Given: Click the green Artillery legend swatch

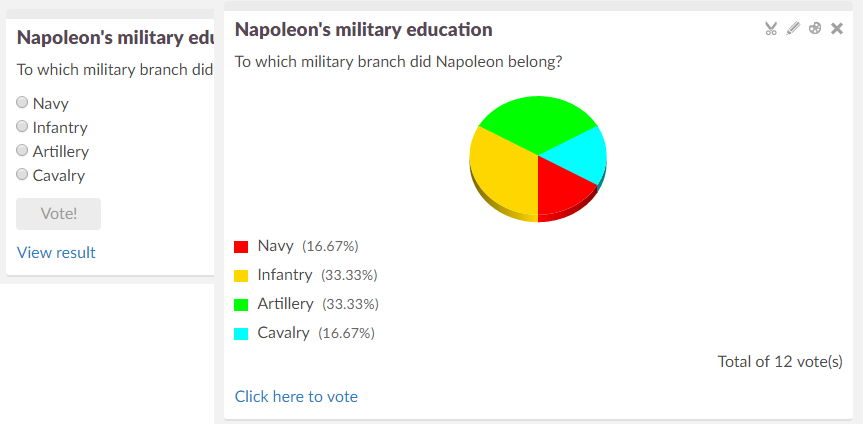Looking at the screenshot, I should pyautogui.click(x=241, y=304).
